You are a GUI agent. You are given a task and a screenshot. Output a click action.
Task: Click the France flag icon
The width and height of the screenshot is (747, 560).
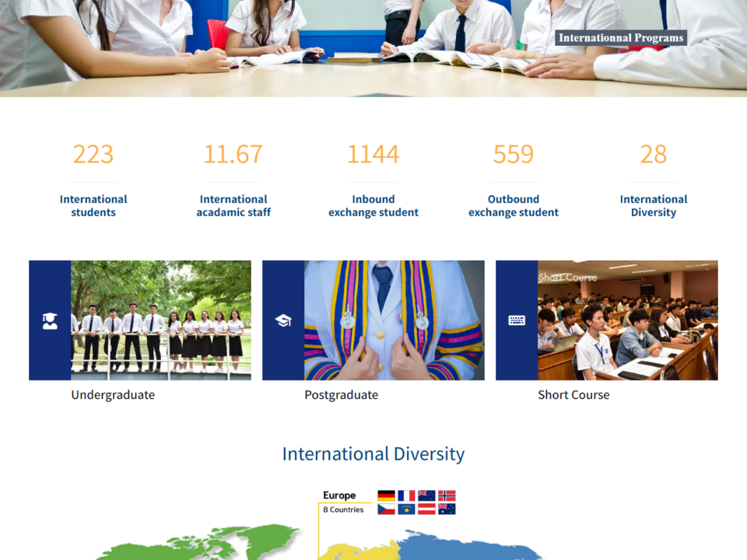(x=406, y=495)
